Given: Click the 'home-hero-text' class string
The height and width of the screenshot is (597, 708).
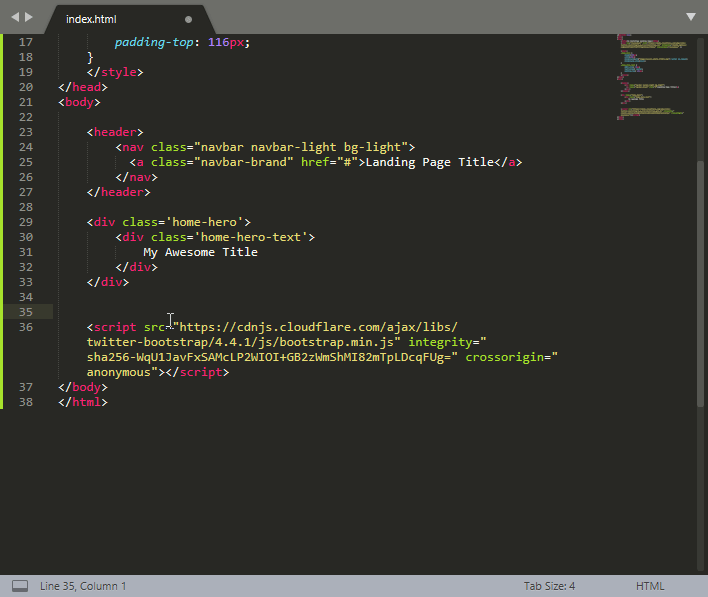Looking at the screenshot, I should (x=251, y=237).
